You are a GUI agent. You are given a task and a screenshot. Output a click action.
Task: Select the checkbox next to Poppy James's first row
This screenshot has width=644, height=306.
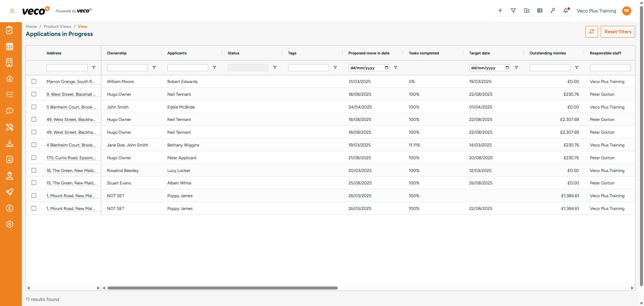(34, 195)
